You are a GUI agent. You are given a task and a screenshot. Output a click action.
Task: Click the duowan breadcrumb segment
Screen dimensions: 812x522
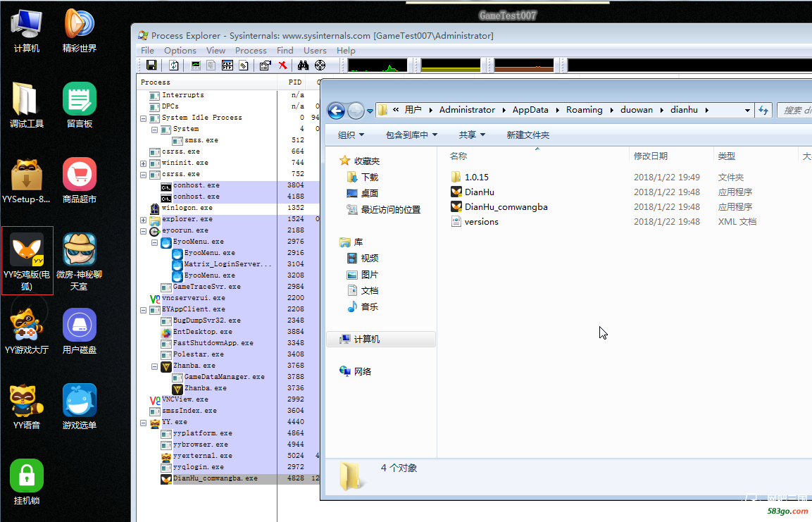(637, 110)
